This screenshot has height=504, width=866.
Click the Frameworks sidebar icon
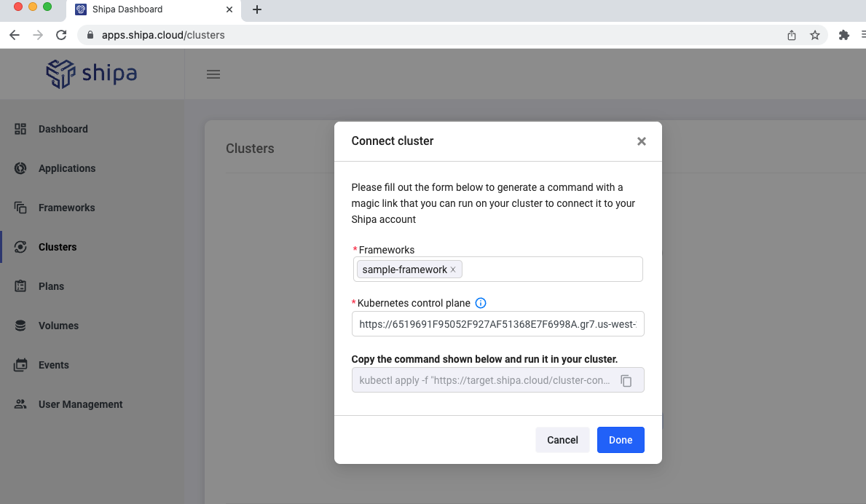(20, 208)
